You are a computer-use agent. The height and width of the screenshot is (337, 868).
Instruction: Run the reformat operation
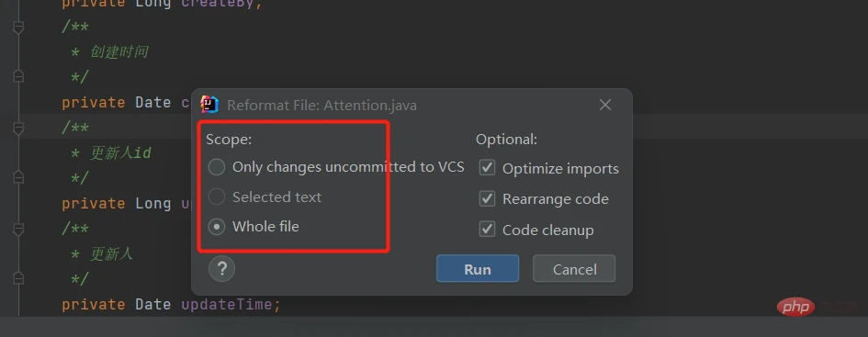tap(478, 269)
